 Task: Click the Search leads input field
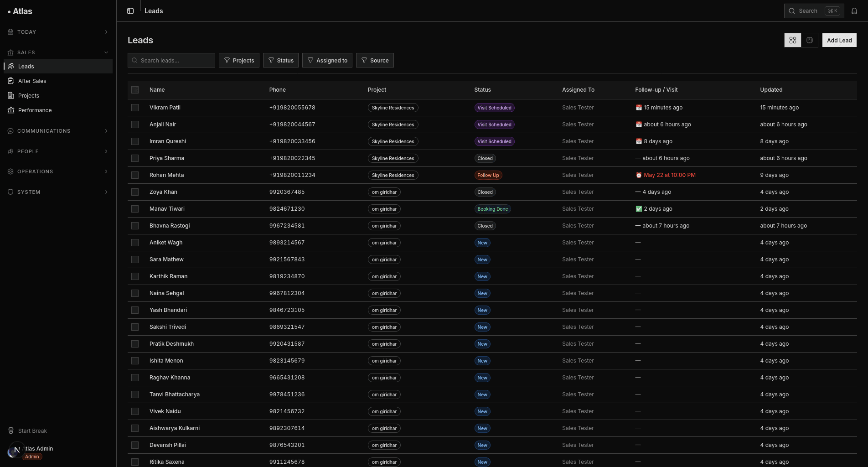point(171,60)
